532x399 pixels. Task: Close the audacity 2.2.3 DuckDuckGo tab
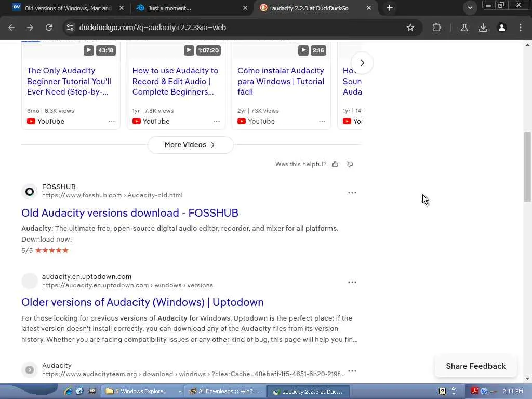coord(369,8)
